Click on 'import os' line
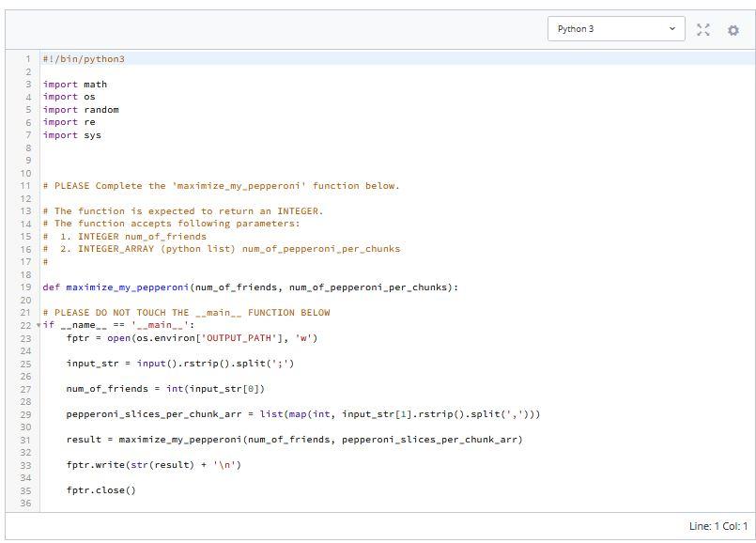 click(x=69, y=97)
